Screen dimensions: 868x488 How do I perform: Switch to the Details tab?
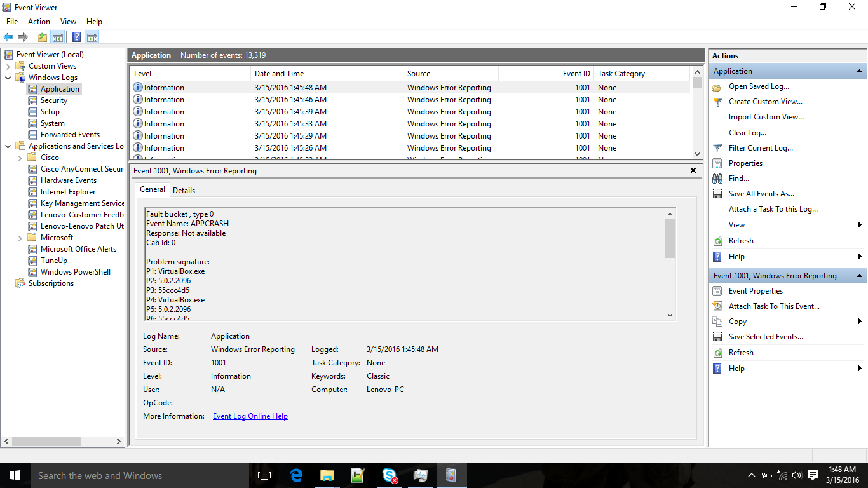(184, 190)
